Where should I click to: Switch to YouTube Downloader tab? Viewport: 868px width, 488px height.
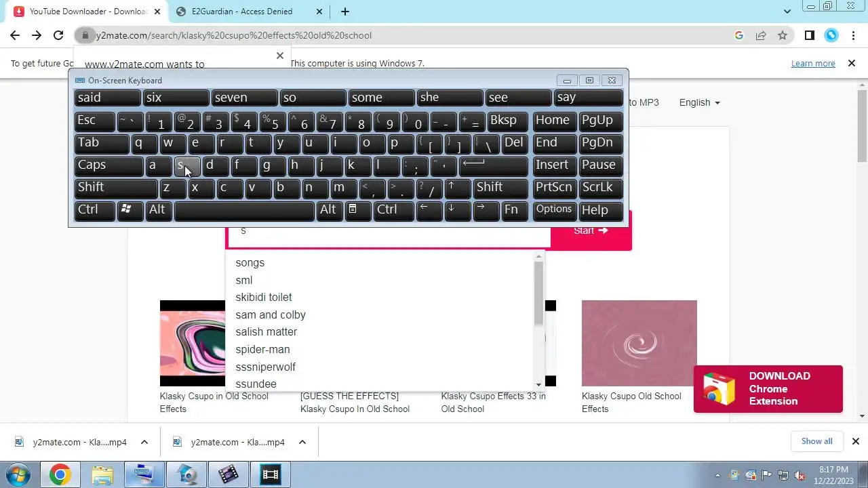tap(87, 12)
